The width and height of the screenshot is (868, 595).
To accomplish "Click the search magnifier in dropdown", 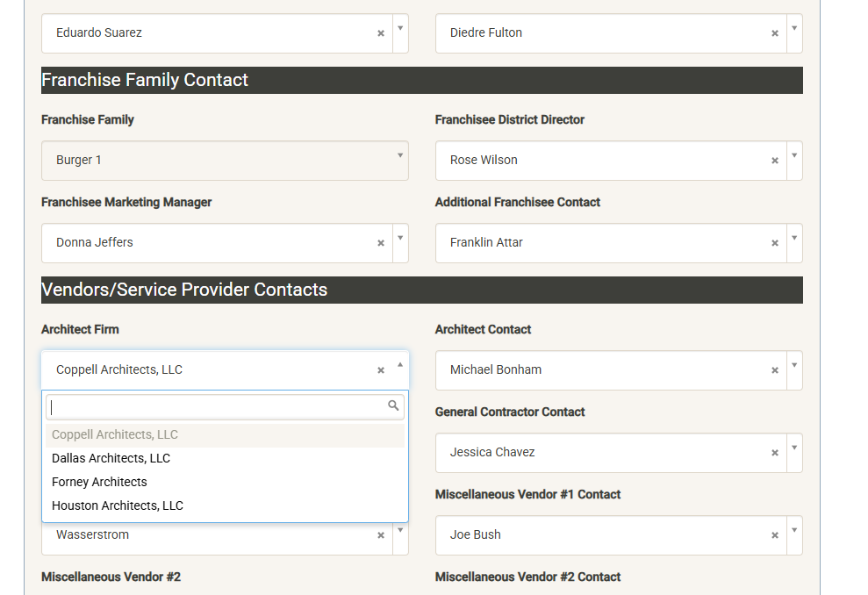I will pos(393,405).
